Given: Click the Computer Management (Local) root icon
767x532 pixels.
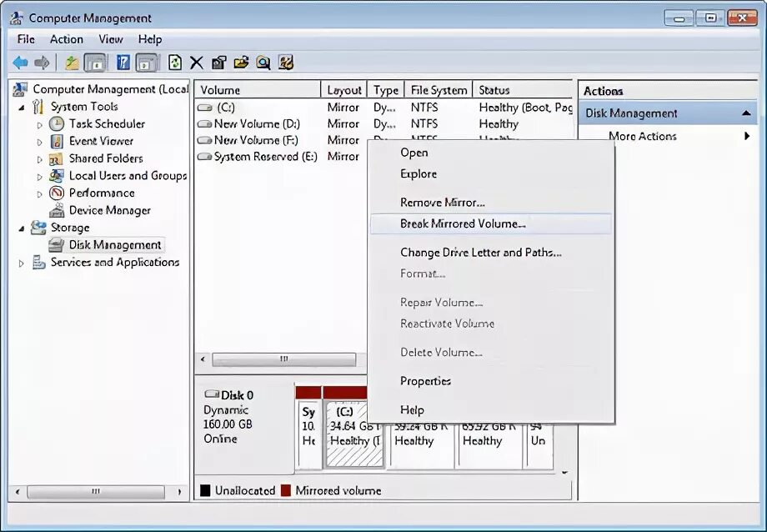Looking at the screenshot, I should pos(19,89).
